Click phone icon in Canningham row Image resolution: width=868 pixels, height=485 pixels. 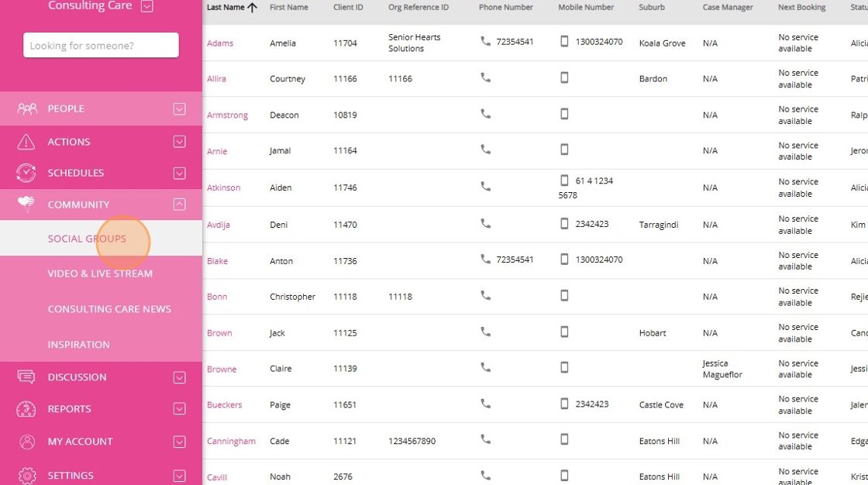coord(485,439)
